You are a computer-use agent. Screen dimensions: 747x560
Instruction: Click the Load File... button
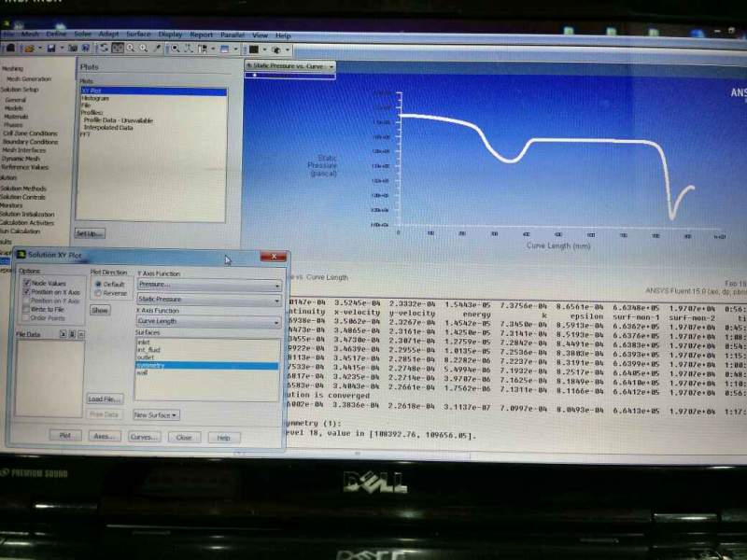pos(105,399)
